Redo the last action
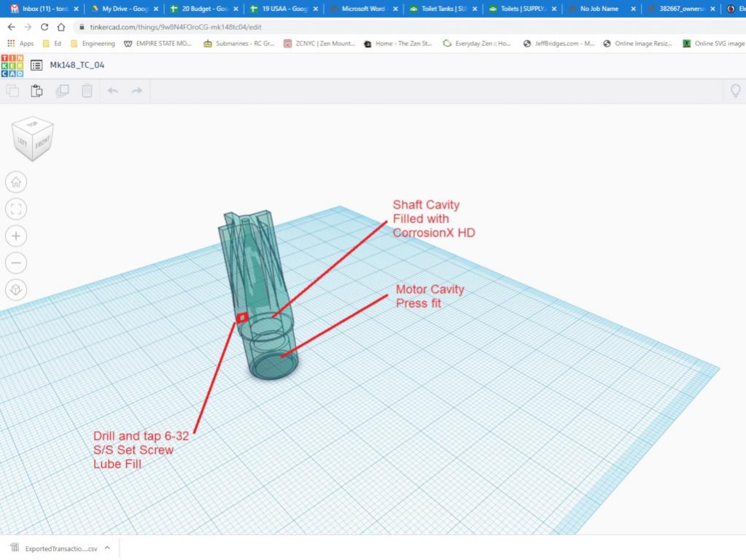This screenshot has width=746, height=560. [136, 91]
